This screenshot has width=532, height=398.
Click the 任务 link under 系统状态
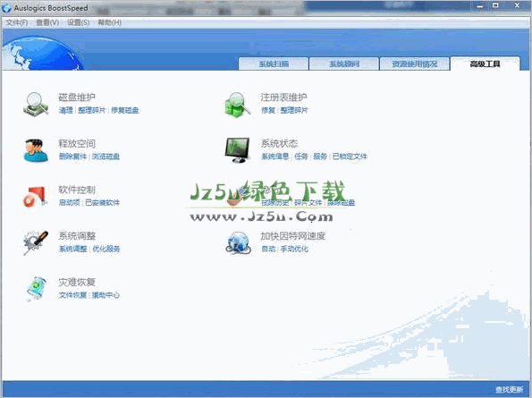click(301, 157)
